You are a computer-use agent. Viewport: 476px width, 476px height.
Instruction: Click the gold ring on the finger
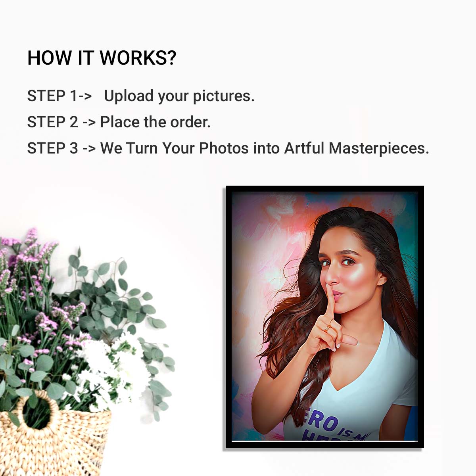point(328,328)
